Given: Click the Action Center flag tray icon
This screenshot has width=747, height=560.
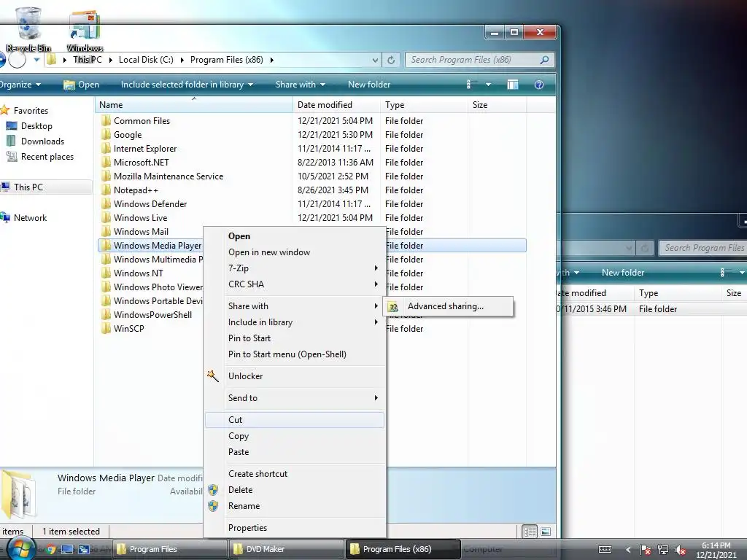Looking at the screenshot, I should point(645,550).
